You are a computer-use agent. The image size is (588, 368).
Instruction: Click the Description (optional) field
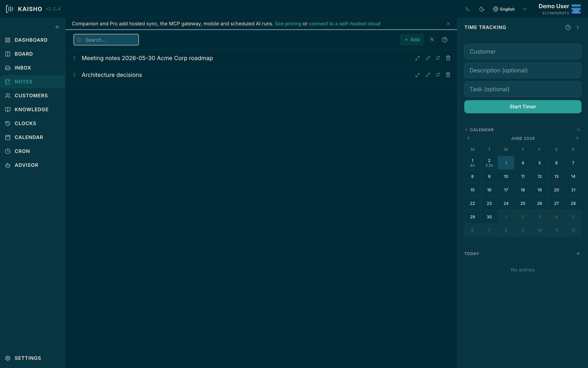click(x=523, y=70)
